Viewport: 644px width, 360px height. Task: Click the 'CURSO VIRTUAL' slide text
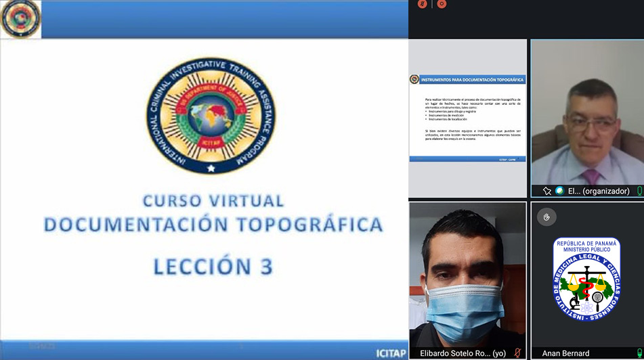[x=213, y=201]
